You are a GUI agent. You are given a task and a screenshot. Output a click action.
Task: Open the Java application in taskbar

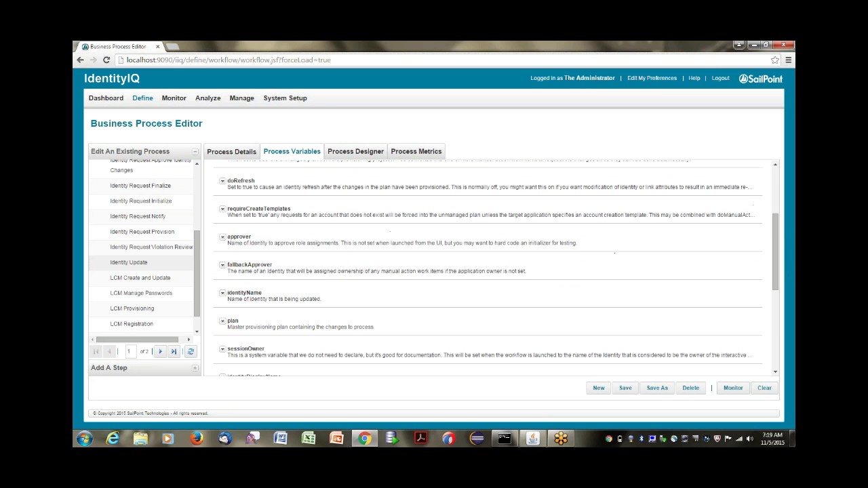(x=533, y=439)
